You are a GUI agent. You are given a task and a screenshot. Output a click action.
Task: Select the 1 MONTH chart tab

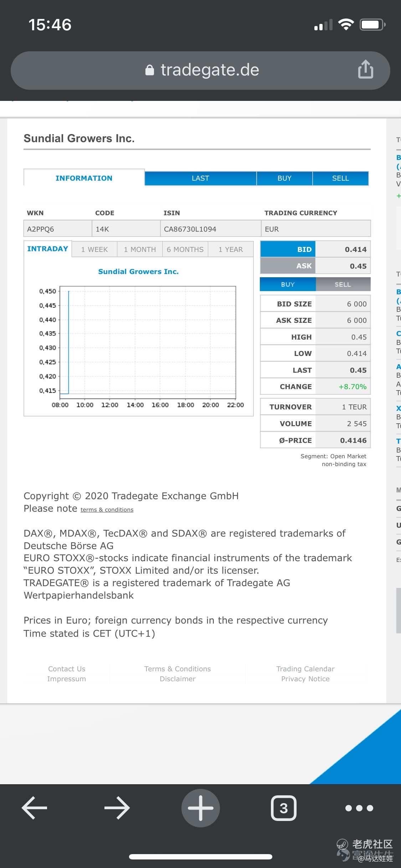[x=140, y=249]
